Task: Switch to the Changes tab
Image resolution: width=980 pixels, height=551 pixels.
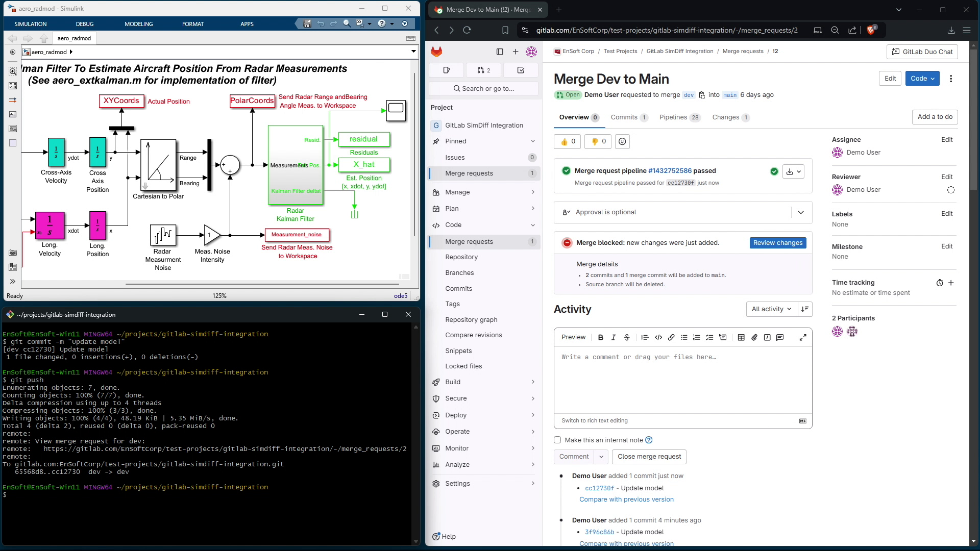Action: pos(731,117)
